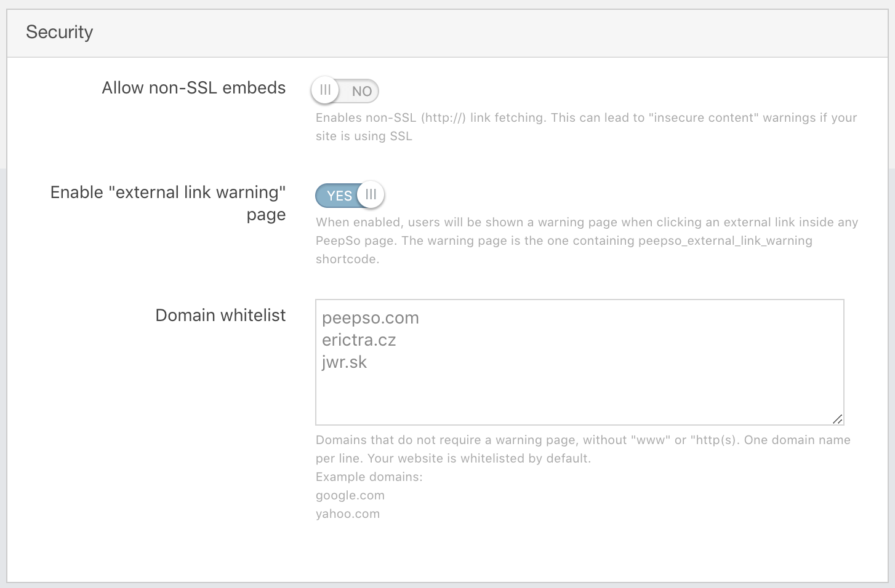Click the "Allow non-SSL embeds" label
Viewport: 895px width, 588px height.
point(194,88)
